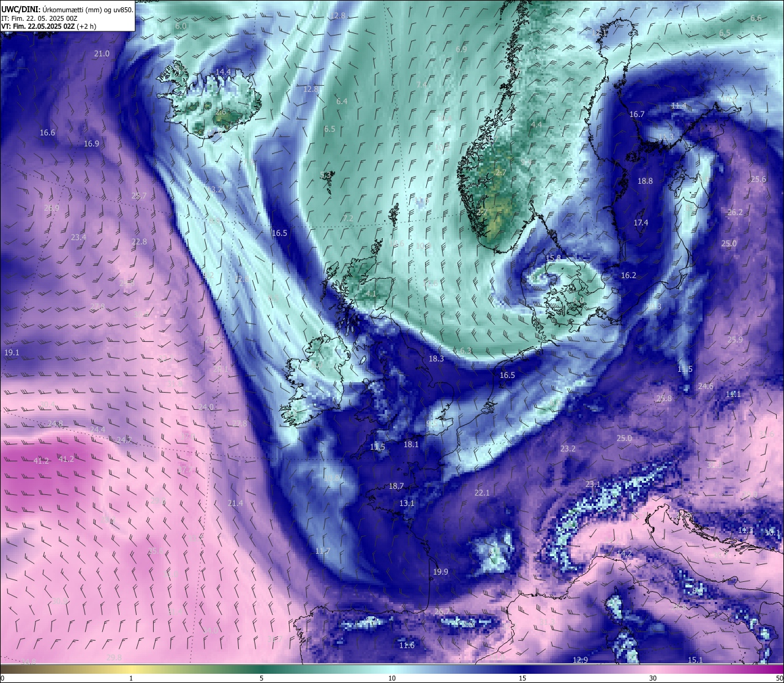Screen dimensions: 784x683
Task: Click the 30 tick label on the colorbar
Action: [653, 678]
